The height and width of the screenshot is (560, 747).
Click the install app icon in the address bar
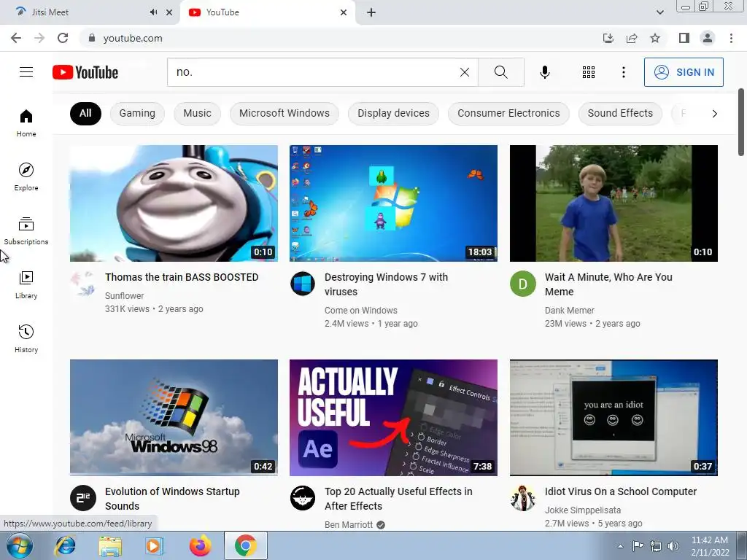[608, 38]
